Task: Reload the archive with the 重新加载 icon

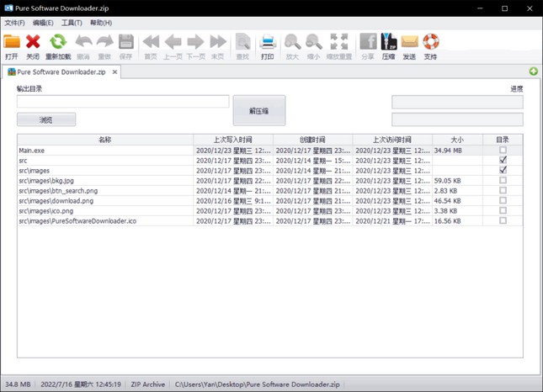Action: tap(58, 42)
